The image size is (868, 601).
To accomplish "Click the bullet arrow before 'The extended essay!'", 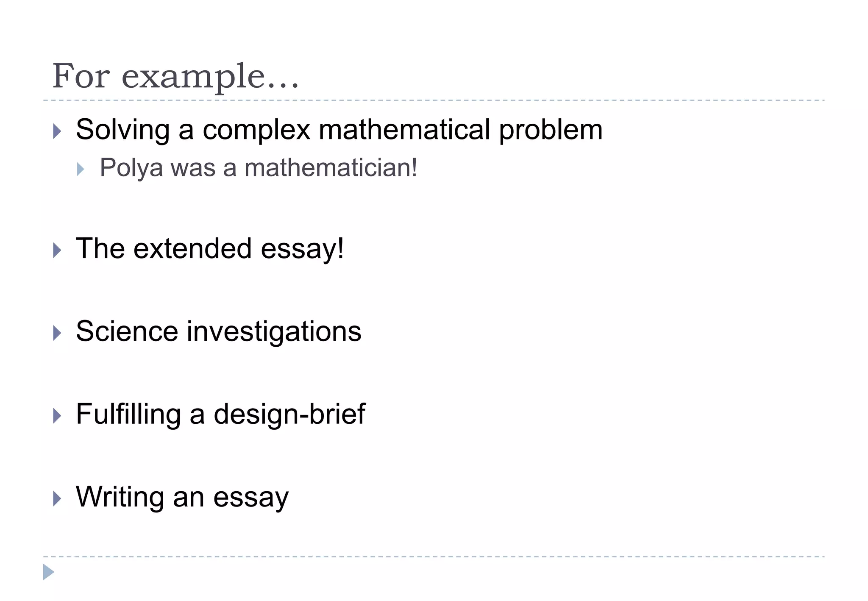I will tap(57, 250).
